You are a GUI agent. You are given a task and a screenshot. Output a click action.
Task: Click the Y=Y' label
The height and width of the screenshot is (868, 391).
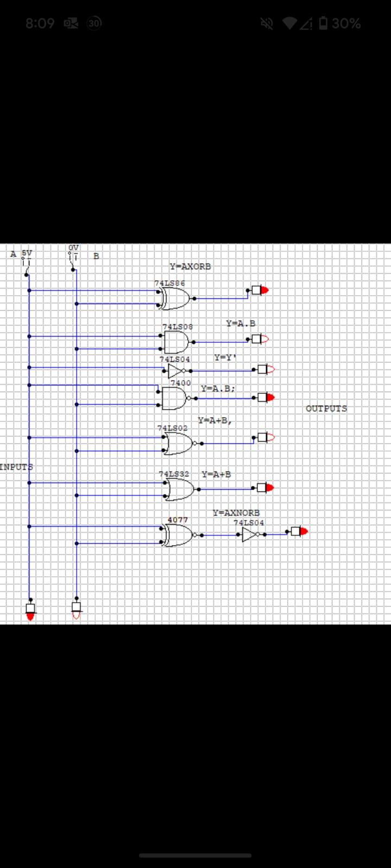click(225, 358)
